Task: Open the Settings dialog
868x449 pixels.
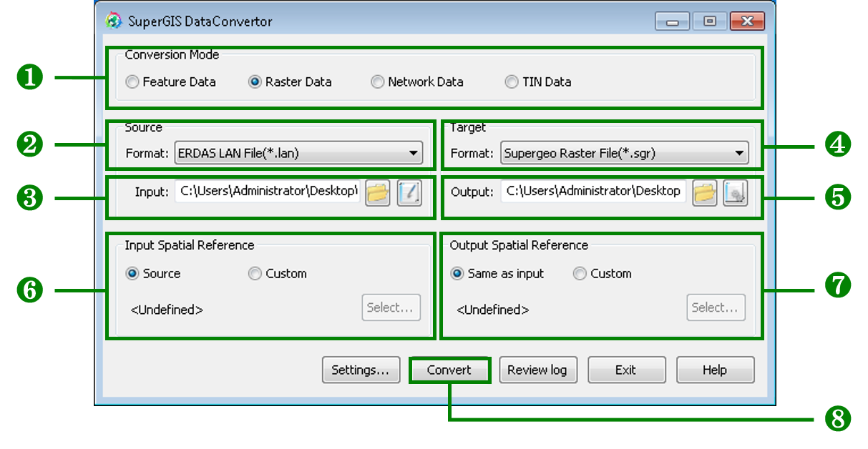Action: point(360,370)
